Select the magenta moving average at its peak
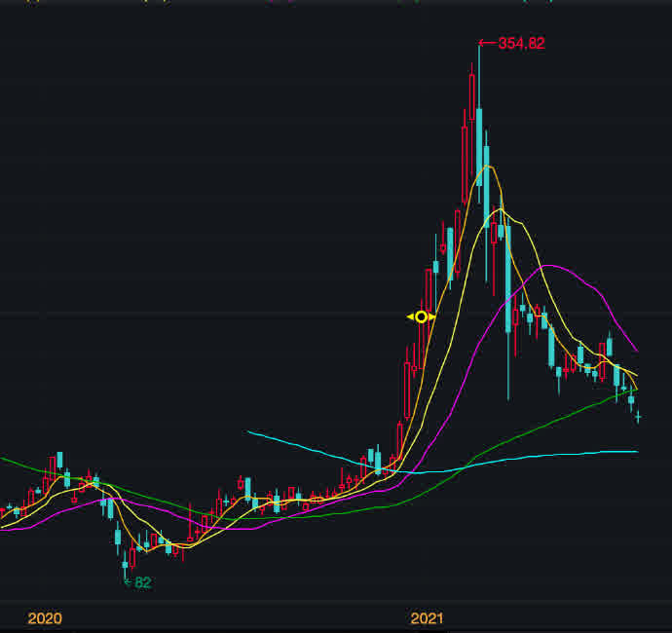 pos(550,265)
